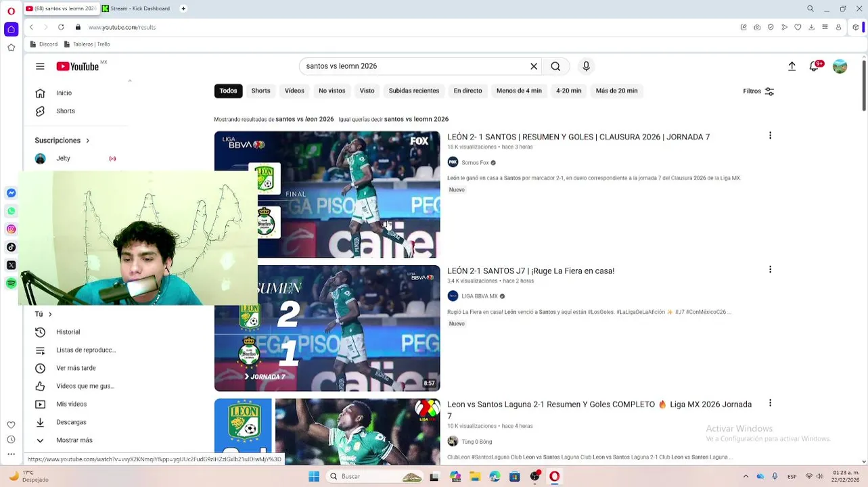Viewport: 868px width, 487px height.
Task: Expand the Suscripciones section
Action: 62,141
